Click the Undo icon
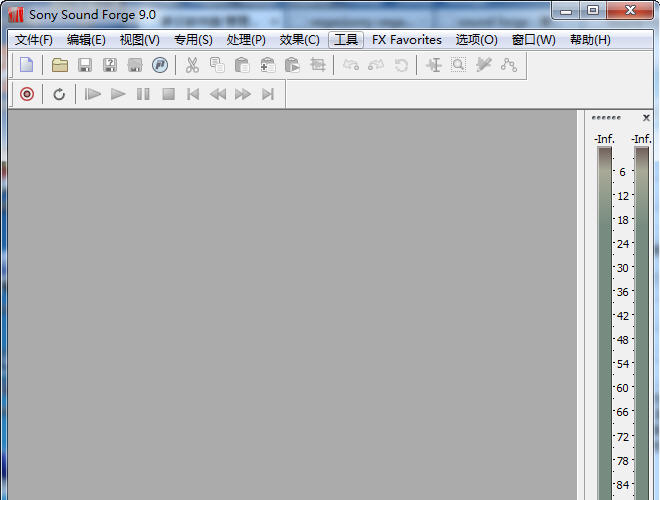Screen dimensions: 660x520 (350, 65)
